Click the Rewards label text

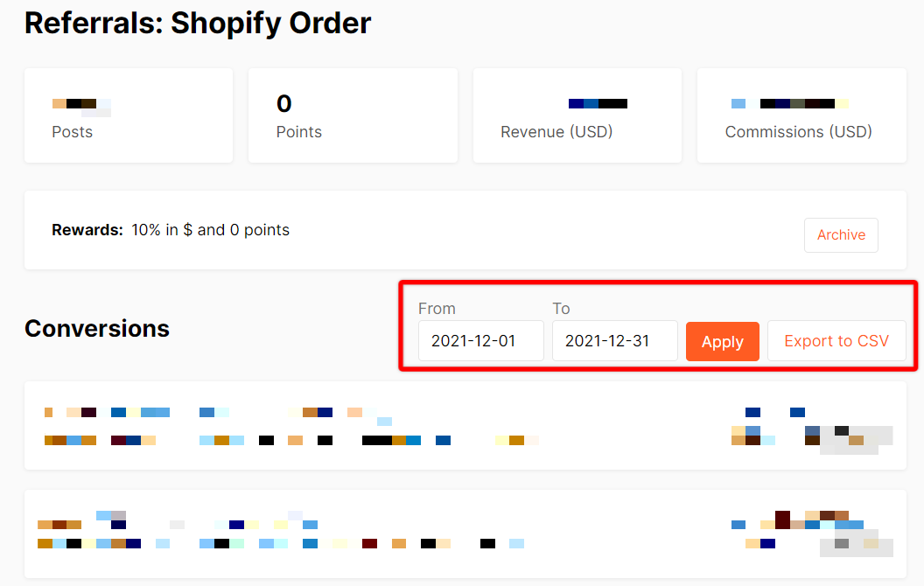87,230
